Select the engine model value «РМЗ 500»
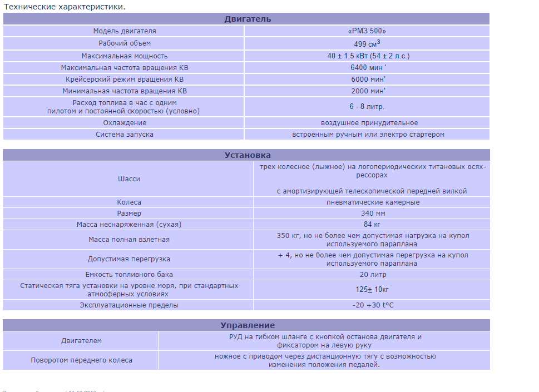This screenshot has width=539, height=392. pyautogui.click(x=367, y=31)
